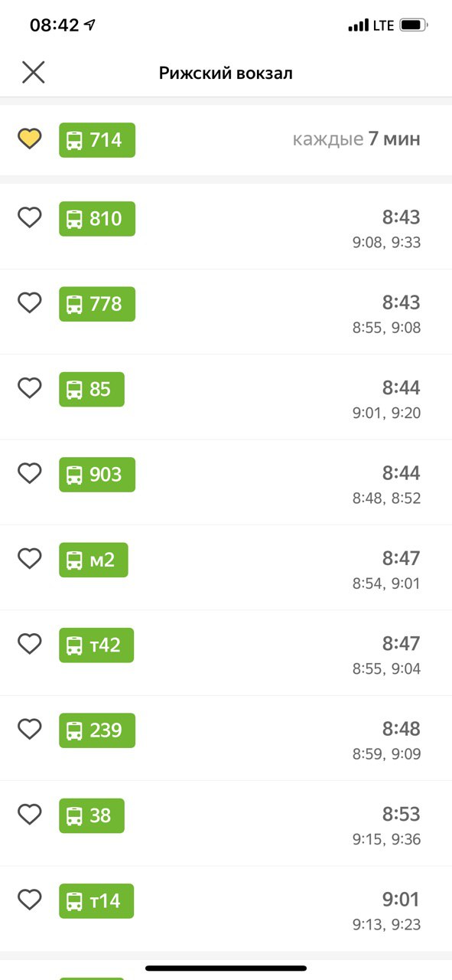Screen dimensions: 452x980
Task: Select the 810 bus route badge
Action: pyautogui.click(x=97, y=219)
